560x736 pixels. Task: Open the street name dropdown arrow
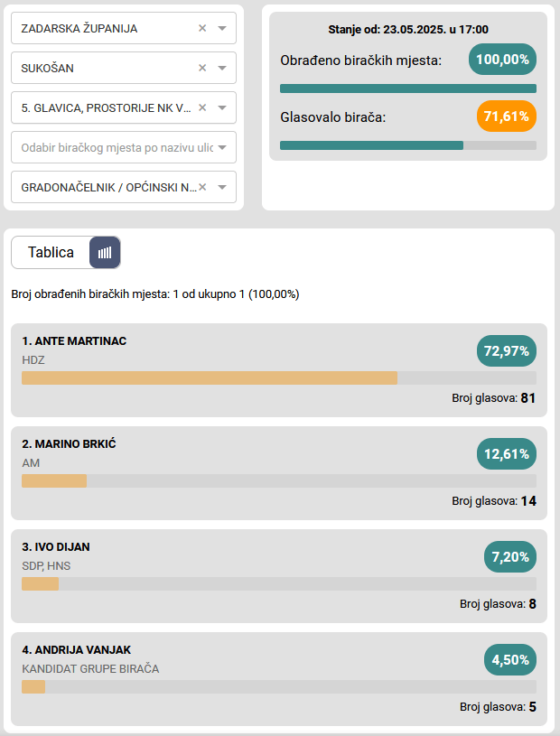click(222, 147)
